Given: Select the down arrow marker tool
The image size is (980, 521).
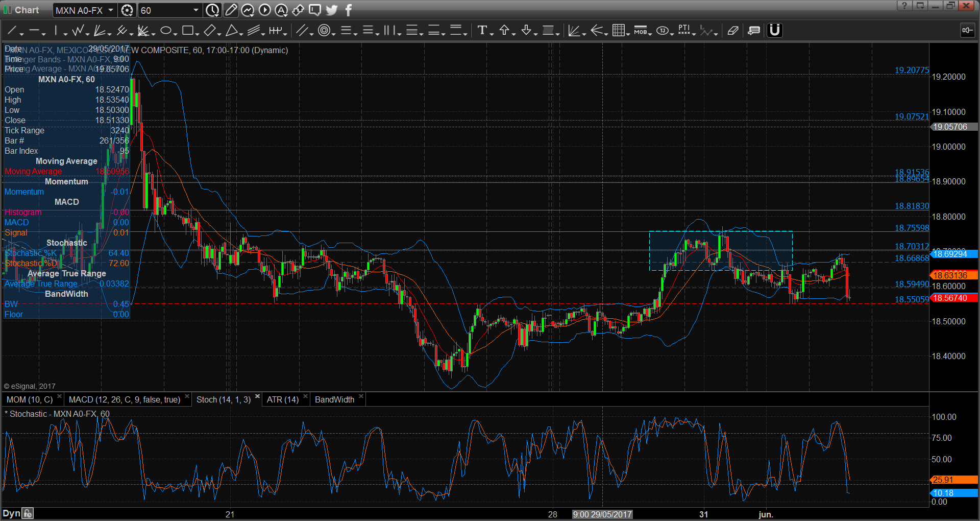Looking at the screenshot, I should (x=526, y=31).
